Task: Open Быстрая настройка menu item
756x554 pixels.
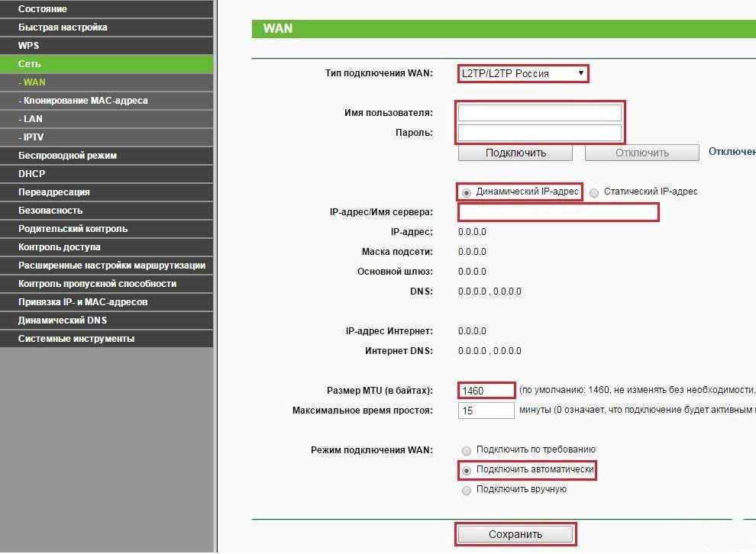Action: pyautogui.click(x=63, y=27)
